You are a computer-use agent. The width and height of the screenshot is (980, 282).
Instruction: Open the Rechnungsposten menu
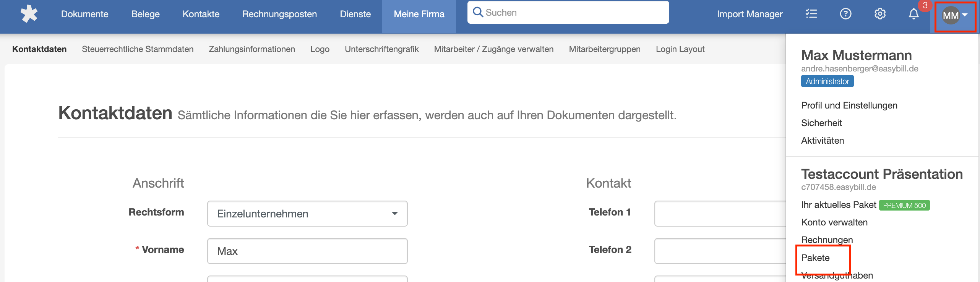(280, 14)
